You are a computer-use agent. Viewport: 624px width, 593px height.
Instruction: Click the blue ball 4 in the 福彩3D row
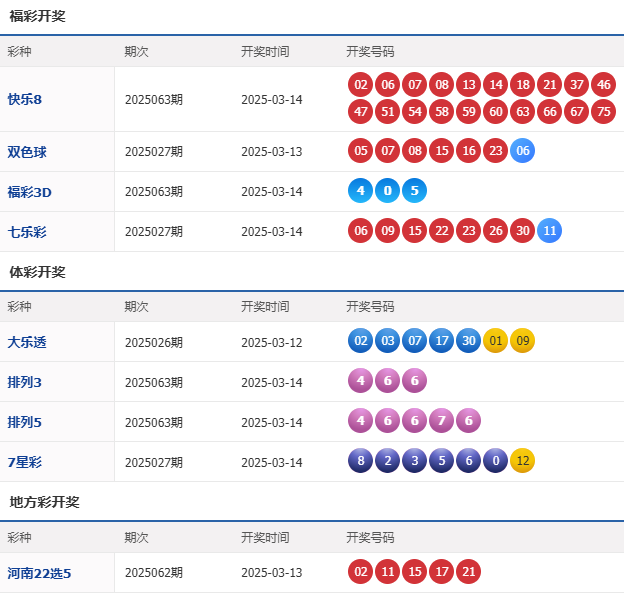click(361, 190)
